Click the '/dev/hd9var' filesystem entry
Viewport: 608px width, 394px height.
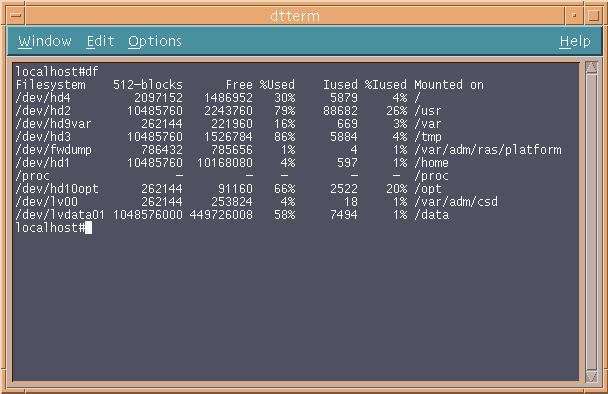(54, 124)
